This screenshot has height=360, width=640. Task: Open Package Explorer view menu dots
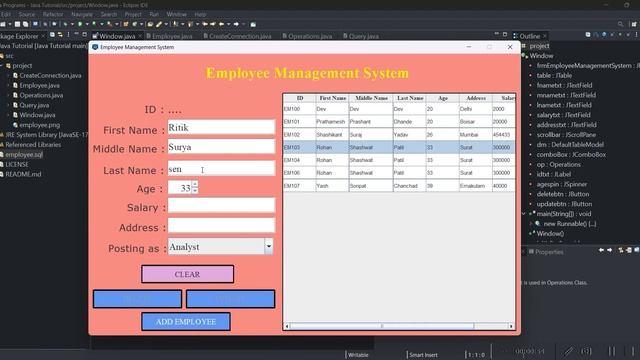point(68,35)
